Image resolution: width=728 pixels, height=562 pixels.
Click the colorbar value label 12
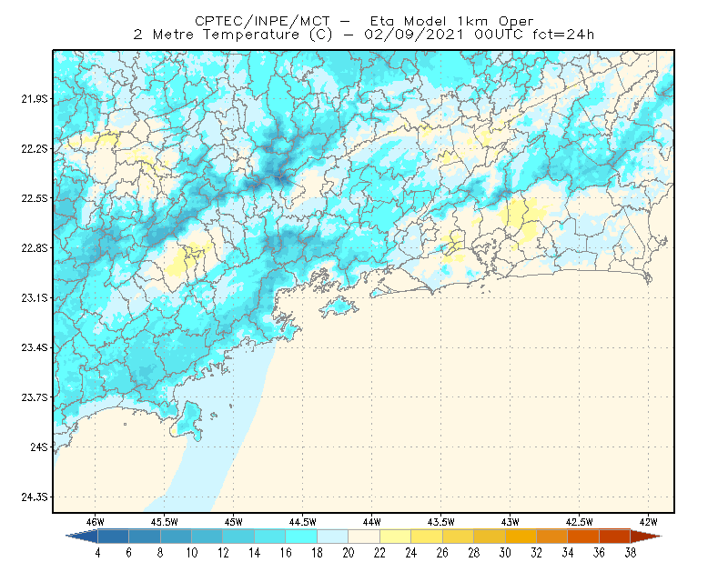pos(223,553)
